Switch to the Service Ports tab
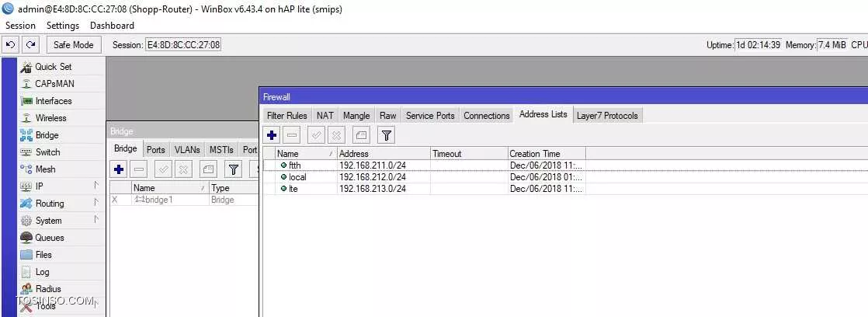Viewport: 868px width, 317px height. [x=430, y=116]
